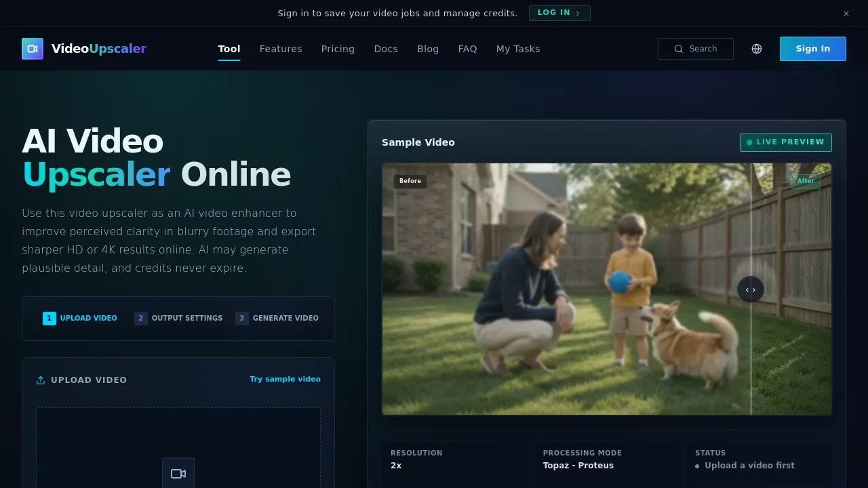Open the language globe icon

(x=757, y=49)
